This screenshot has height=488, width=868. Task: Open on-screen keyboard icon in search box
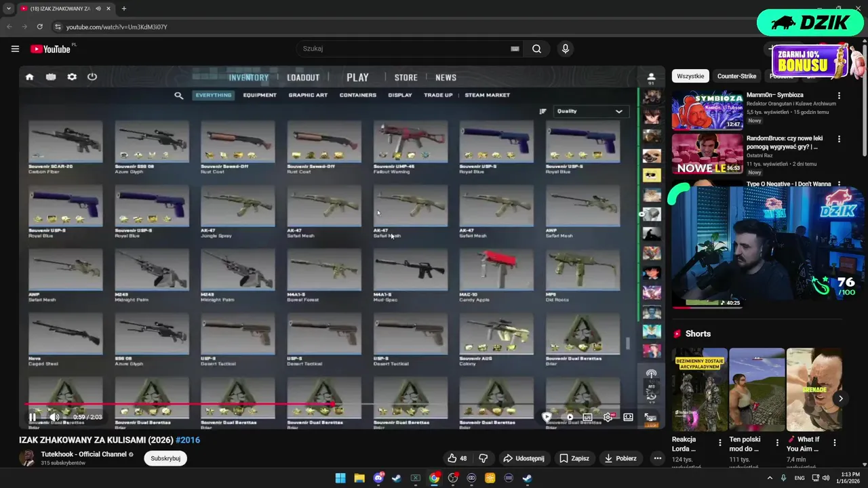click(x=515, y=49)
